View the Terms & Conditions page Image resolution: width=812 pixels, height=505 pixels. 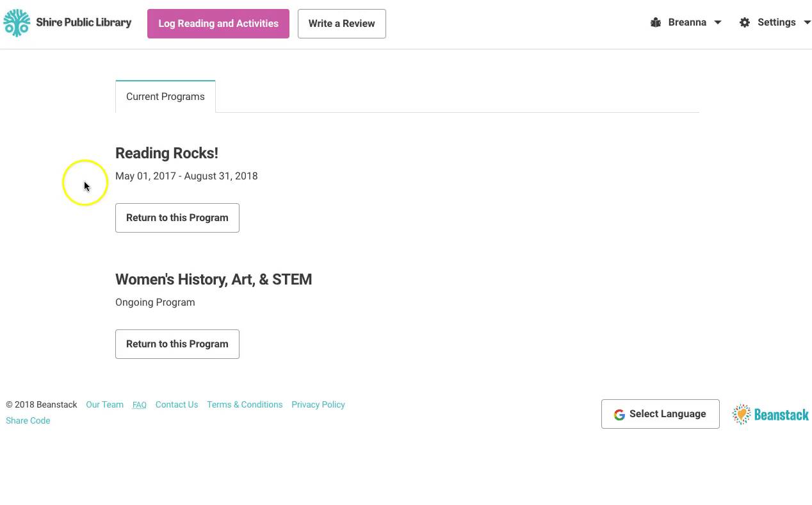(x=244, y=405)
